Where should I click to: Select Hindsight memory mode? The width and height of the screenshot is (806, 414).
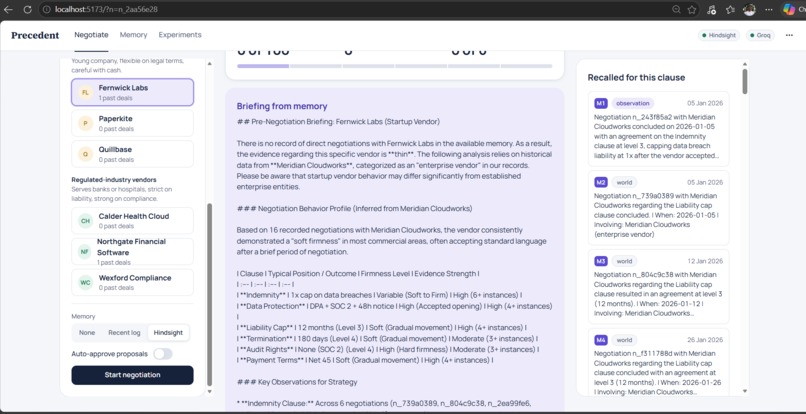tap(168, 333)
